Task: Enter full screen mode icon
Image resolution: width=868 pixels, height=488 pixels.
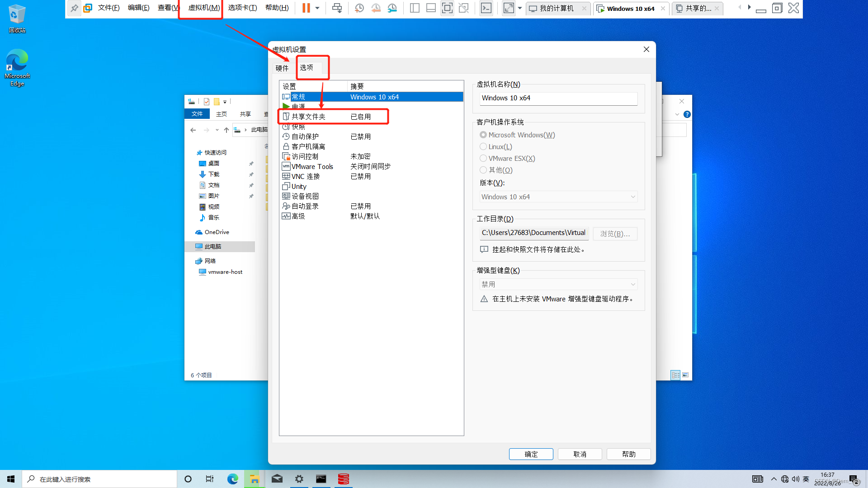Action: (x=447, y=8)
